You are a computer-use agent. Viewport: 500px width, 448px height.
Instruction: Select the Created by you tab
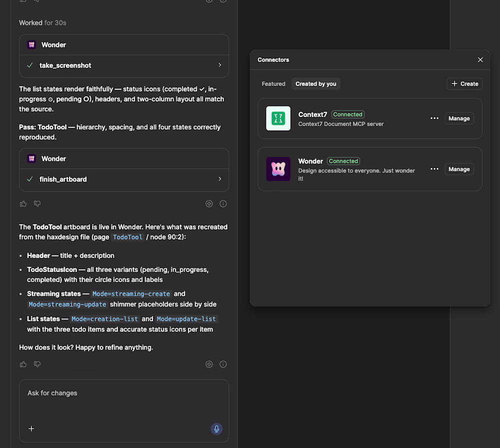coord(315,84)
